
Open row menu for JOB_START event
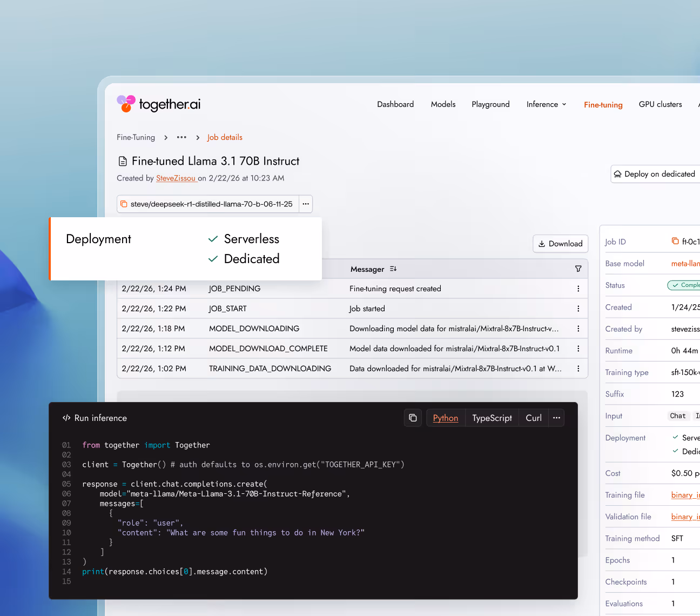tap(578, 309)
